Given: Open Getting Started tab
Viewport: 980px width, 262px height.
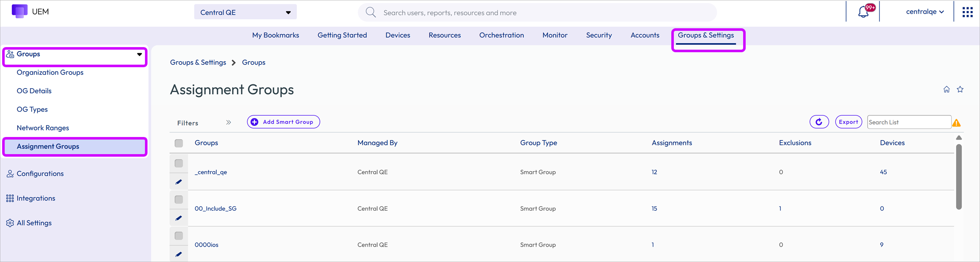Looking at the screenshot, I should (x=342, y=35).
